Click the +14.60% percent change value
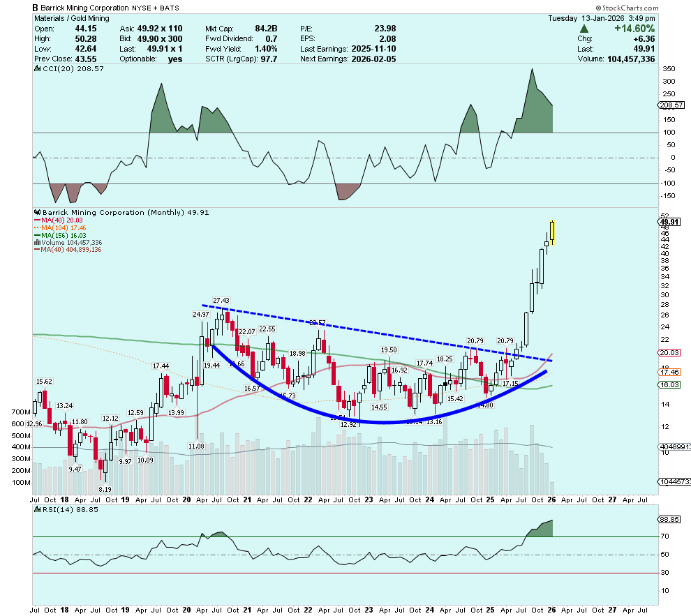This screenshot has width=691, height=616. 634,29
